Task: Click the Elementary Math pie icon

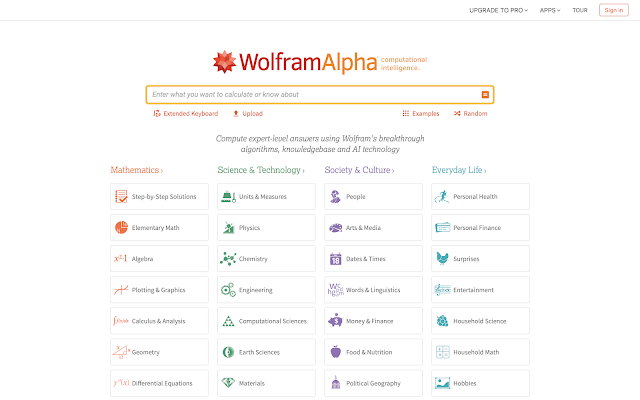Action: [121, 227]
